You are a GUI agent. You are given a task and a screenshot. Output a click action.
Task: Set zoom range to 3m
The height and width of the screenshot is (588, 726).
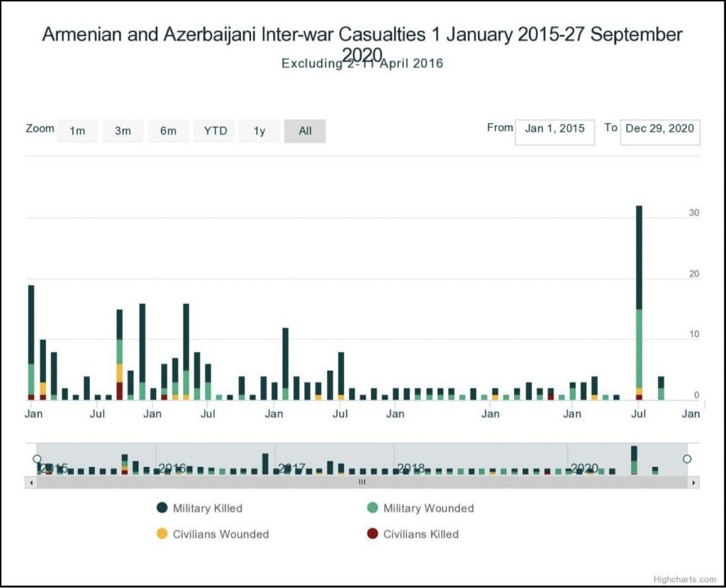(123, 131)
